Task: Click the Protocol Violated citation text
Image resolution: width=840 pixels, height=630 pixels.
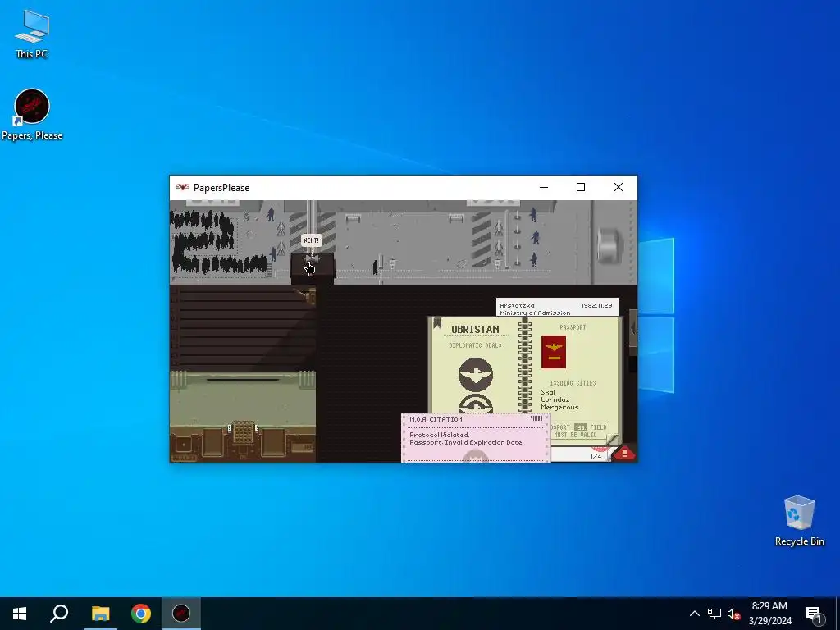Action: tap(440, 435)
